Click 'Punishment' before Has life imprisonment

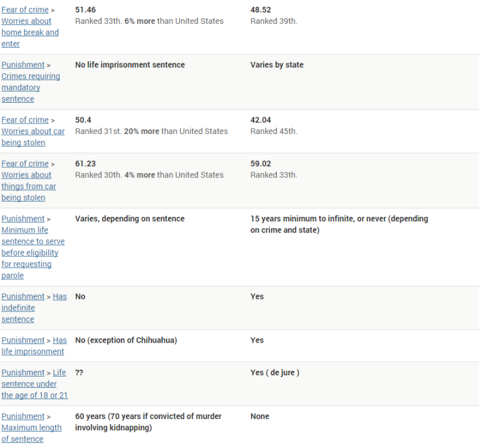23,341
